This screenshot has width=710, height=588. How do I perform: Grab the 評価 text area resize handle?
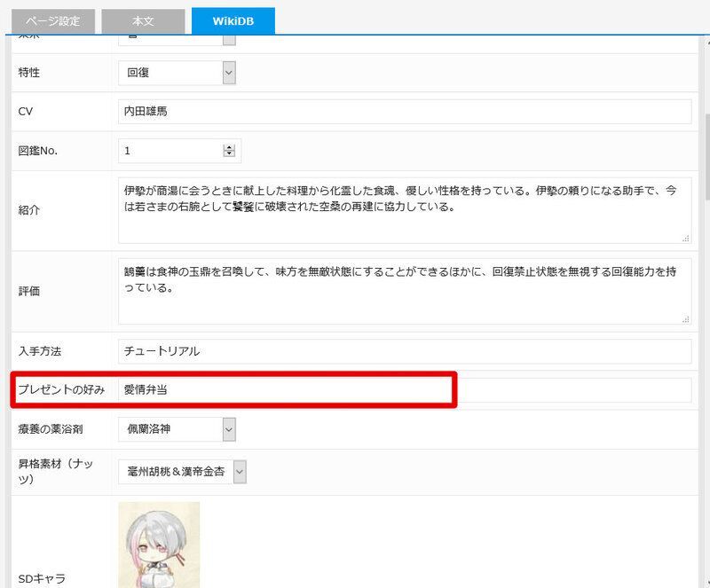pos(686,318)
